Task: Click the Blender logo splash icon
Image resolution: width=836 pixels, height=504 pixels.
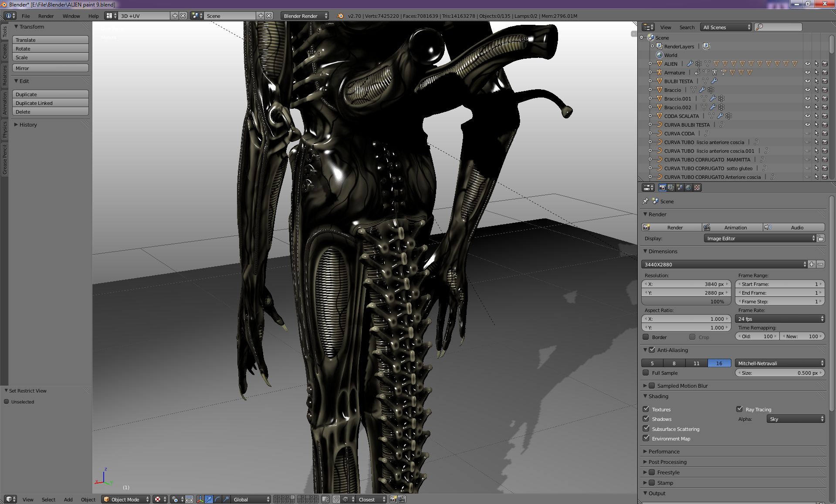Action: pos(340,16)
